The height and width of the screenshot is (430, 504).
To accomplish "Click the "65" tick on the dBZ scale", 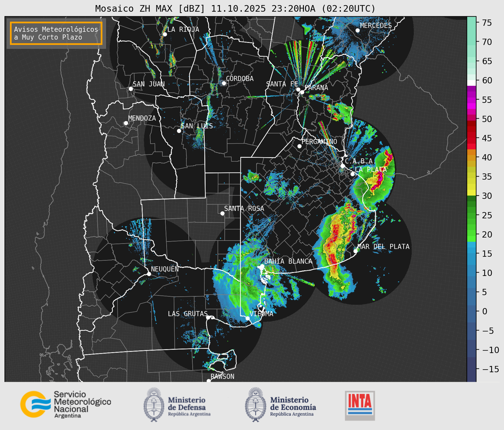I will tap(487, 61).
